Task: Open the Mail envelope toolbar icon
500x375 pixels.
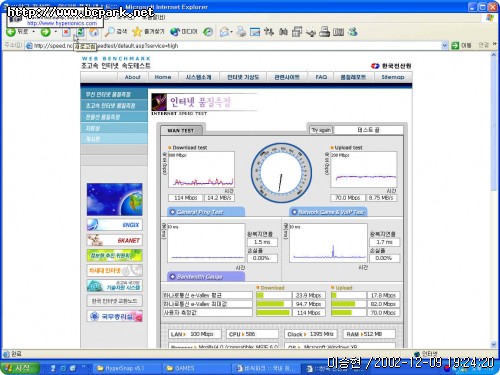Action: click(x=225, y=32)
